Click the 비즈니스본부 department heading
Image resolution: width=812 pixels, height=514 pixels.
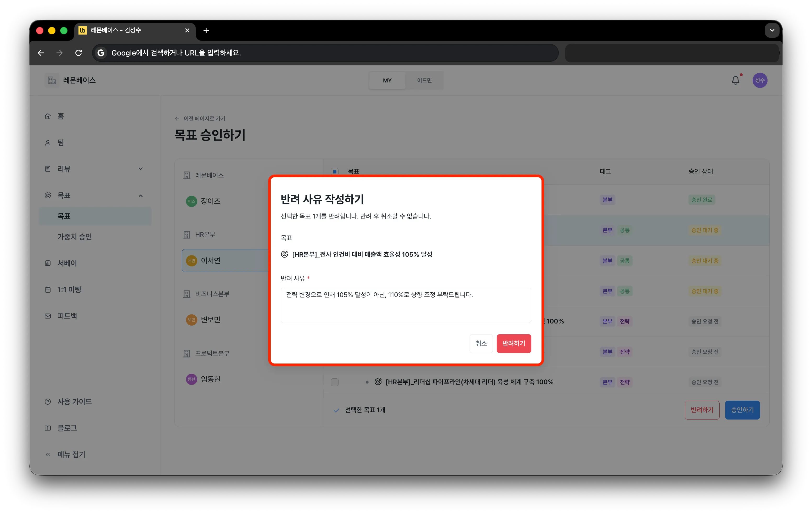212,294
